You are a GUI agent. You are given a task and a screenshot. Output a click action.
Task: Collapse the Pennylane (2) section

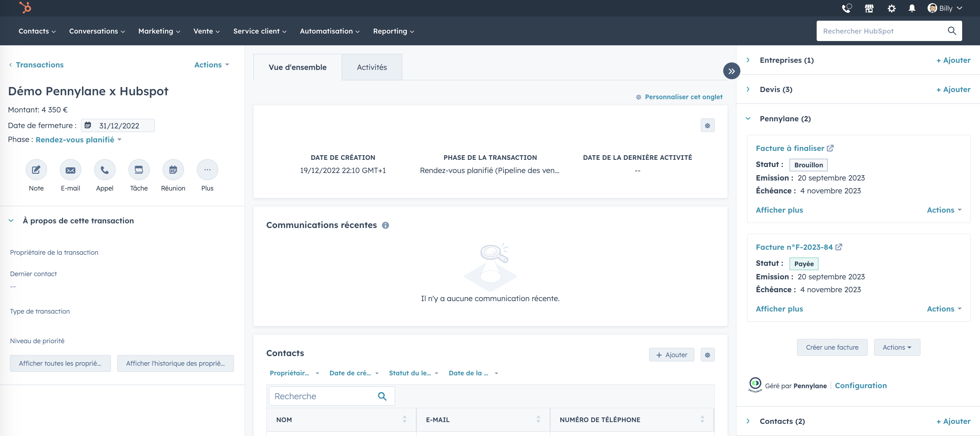748,119
